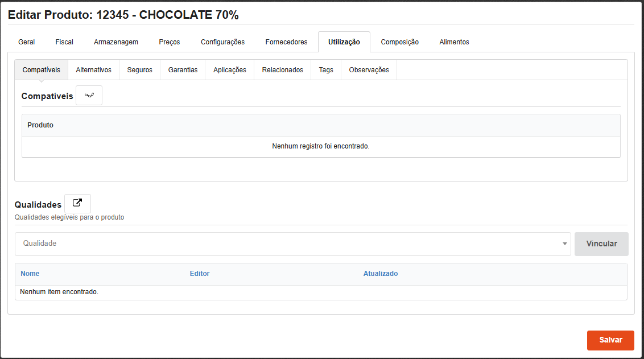
Task: Open the Composição tab
Action: pos(399,42)
